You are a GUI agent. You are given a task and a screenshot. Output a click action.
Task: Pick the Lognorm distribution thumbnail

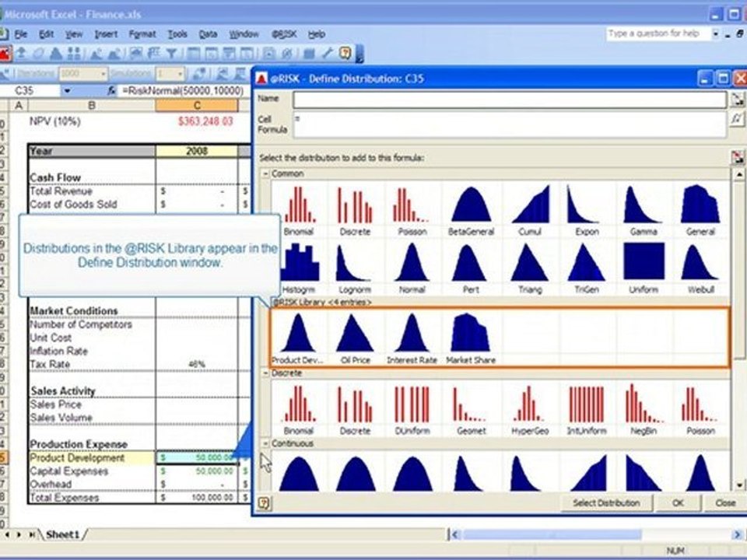355,268
